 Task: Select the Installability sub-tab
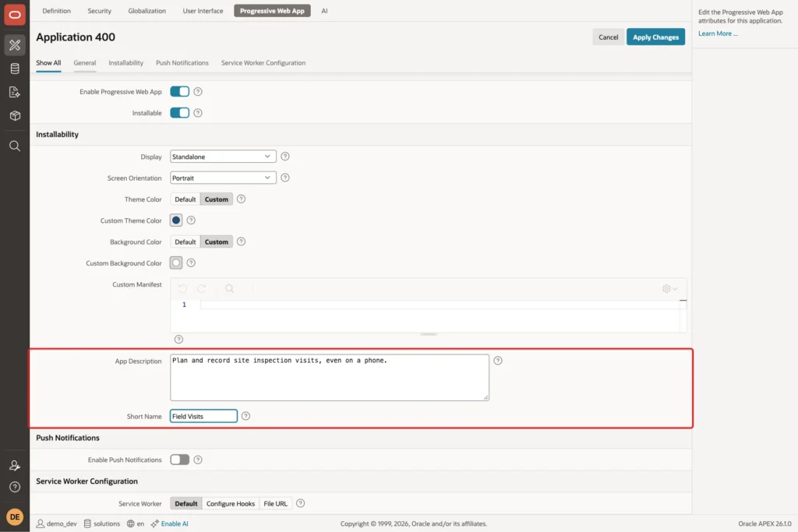[x=125, y=63]
